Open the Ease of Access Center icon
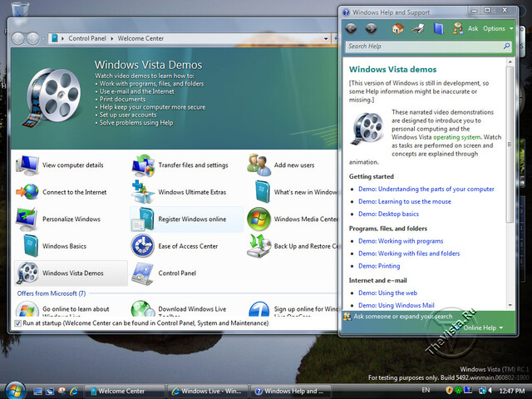 click(143, 246)
